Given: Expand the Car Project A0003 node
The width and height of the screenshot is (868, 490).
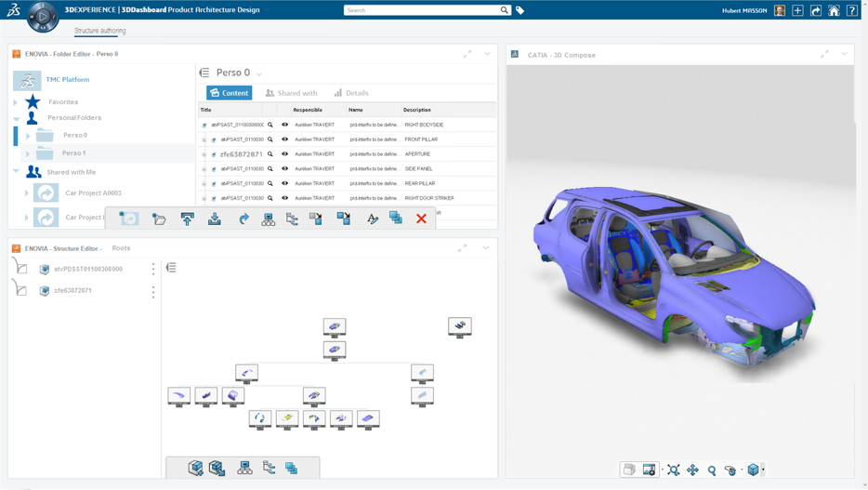Looking at the screenshot, I should coord(26,193).
